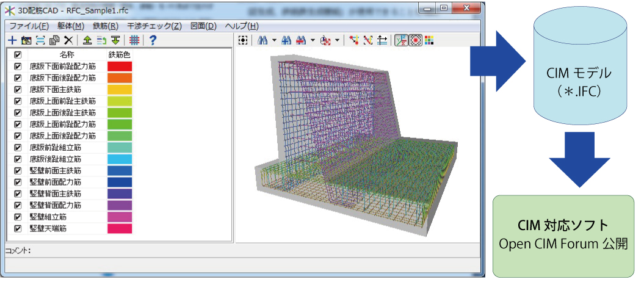Uncheck the 底版下面後趾配力筋 checkbox

pos(18,78)
